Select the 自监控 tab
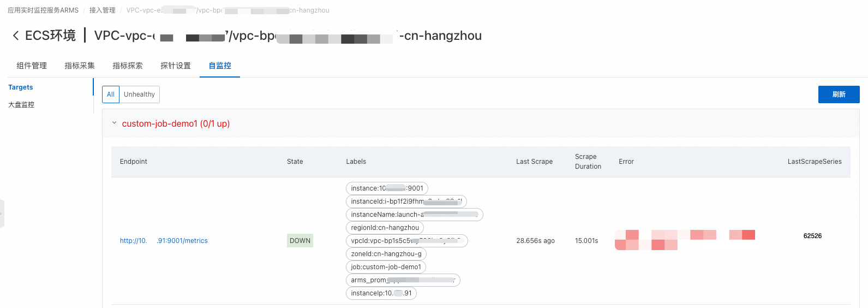The height and width of the screenshot is (308, 868). click(x=220, y=66)
